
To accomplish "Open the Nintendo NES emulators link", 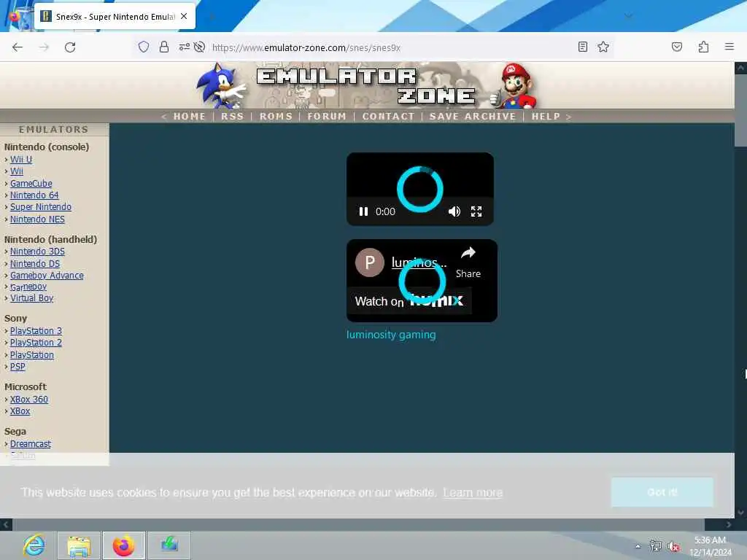I will tap(37, 219).
